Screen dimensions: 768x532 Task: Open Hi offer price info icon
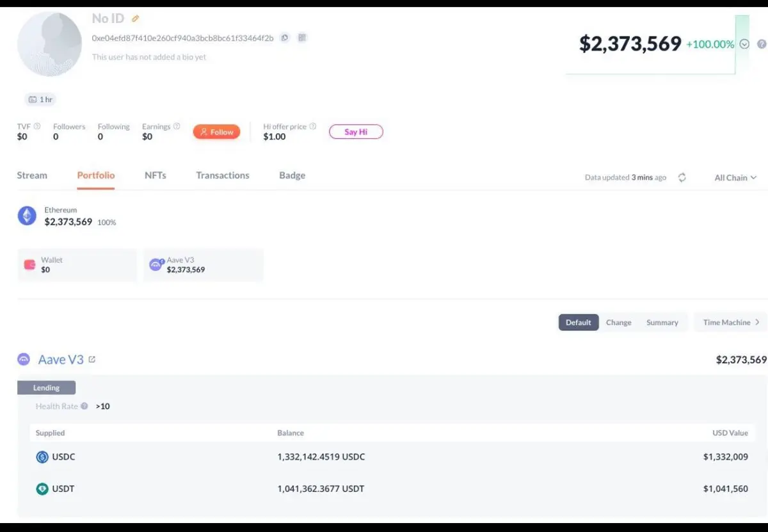tap(313, 126)
